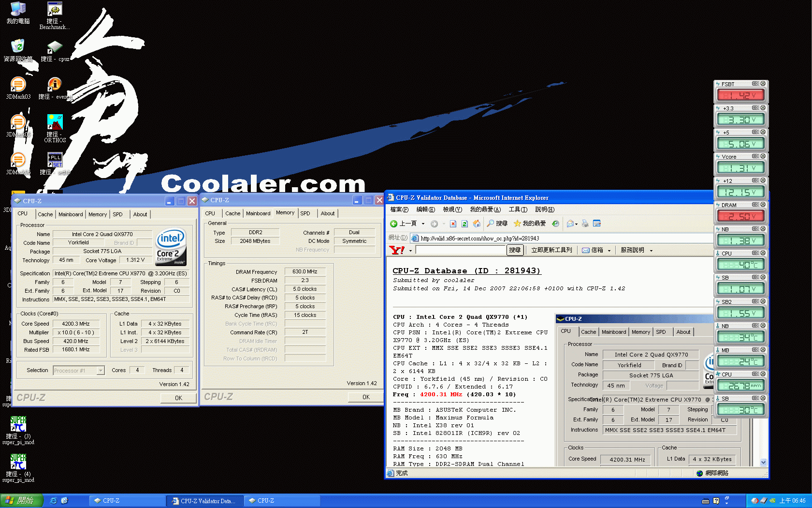Open the ORTHOS desktop shortcut
This screenshot has height=508, width=812.
click(55, 128)
